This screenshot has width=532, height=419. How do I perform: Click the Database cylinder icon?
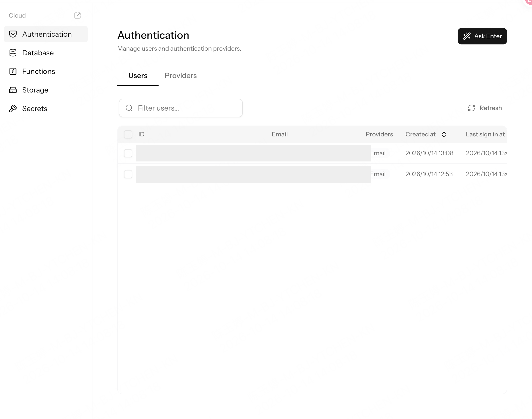pos(13,53)
